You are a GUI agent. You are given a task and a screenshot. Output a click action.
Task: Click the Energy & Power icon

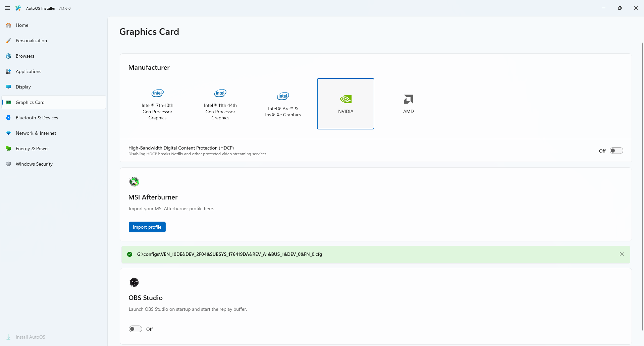[8, 149]
